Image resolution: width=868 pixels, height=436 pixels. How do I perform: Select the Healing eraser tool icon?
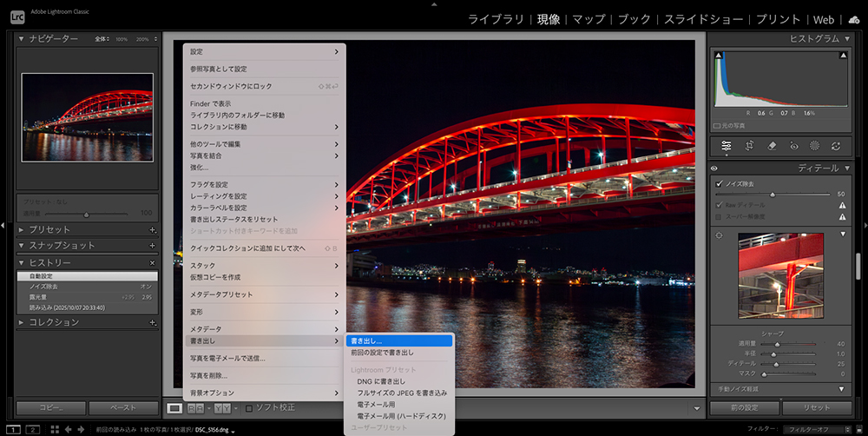772,146
